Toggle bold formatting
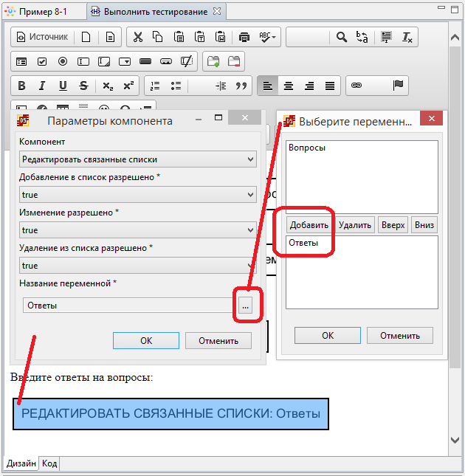465x476 pixels. 21,86
